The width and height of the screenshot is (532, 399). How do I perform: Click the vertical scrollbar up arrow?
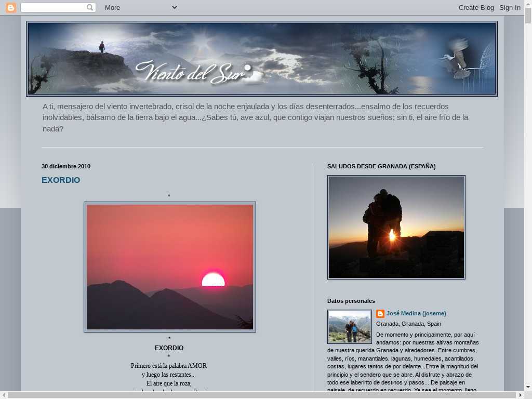click(528, 4)
